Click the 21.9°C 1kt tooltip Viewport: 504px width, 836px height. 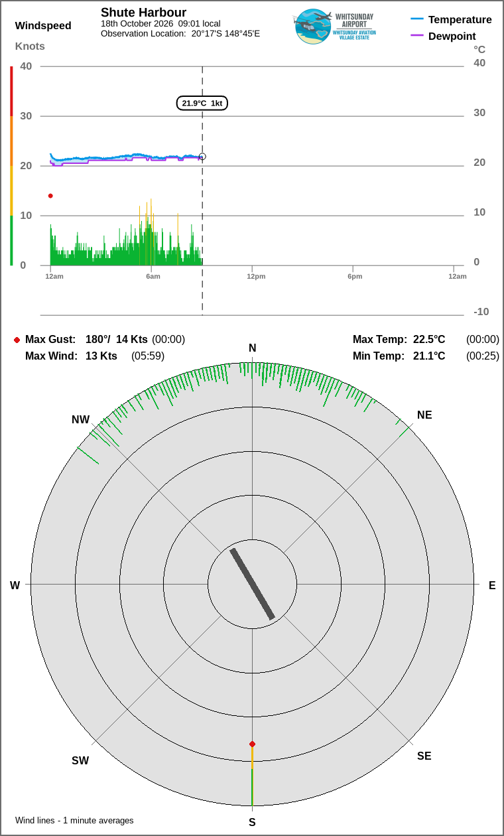(x=202, y=103)
